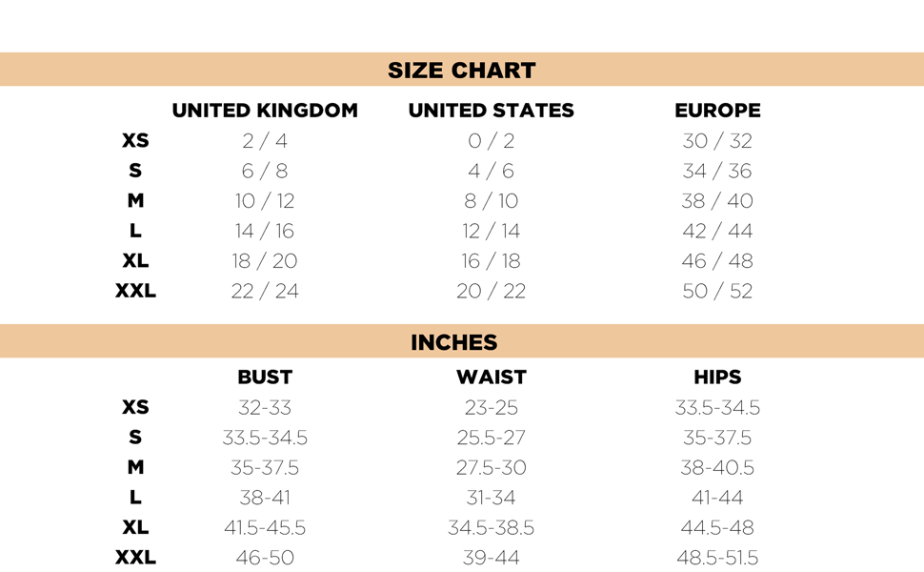Image resolution: width=924 pixels, height=572 pixels.
Task: Click the HIPS column heading
Action: pyautogui.click(x=717, y=378)
